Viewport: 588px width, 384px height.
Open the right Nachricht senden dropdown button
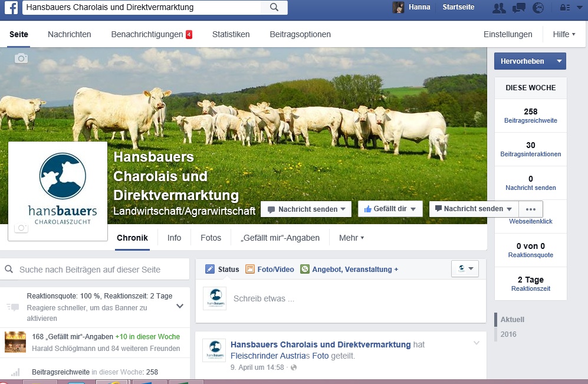474,209
